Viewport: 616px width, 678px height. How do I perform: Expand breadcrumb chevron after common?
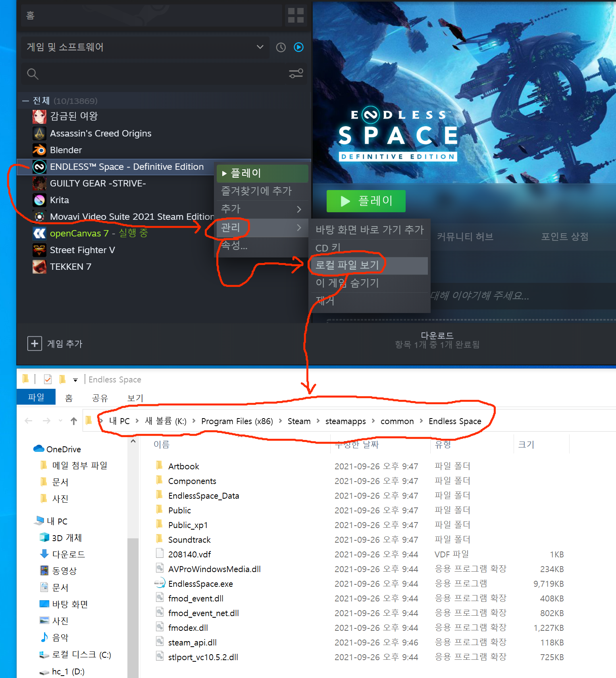pos(421,421)
